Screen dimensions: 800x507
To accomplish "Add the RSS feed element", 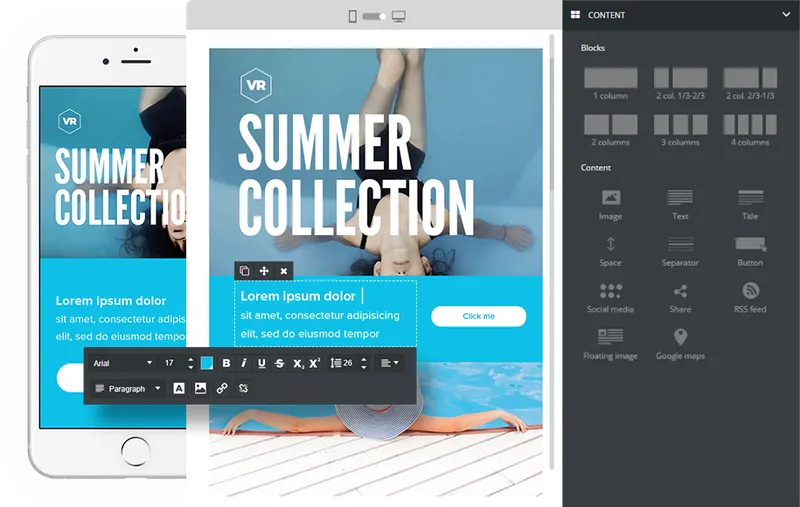I will pyautogui.click(x=750, y=298).
